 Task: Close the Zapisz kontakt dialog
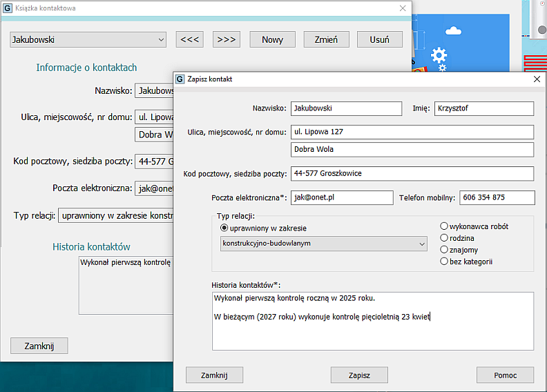pyautogui.click(x=537, y=79)
